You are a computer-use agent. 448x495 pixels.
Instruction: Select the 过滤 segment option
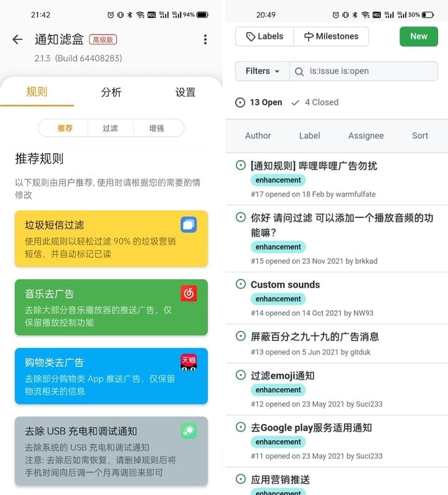(110, 128)
